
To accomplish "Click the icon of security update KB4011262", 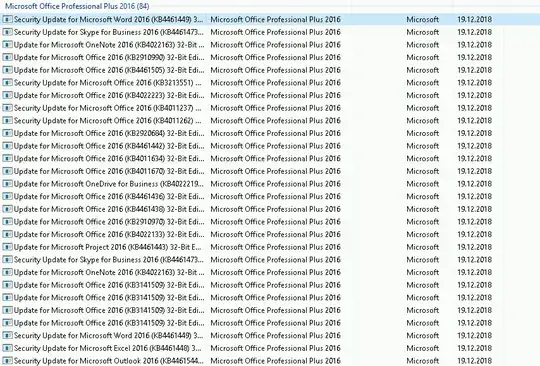I will coord(7,121).
